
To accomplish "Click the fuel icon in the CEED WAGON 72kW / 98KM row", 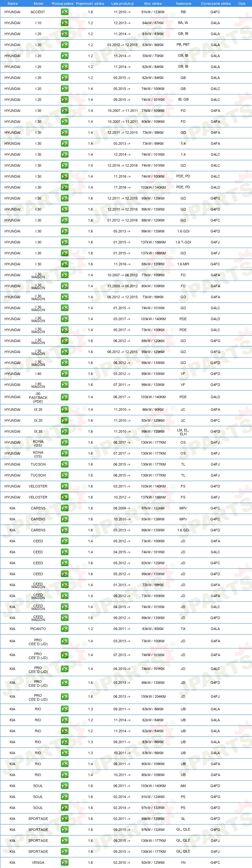I will tap(64, 585).
